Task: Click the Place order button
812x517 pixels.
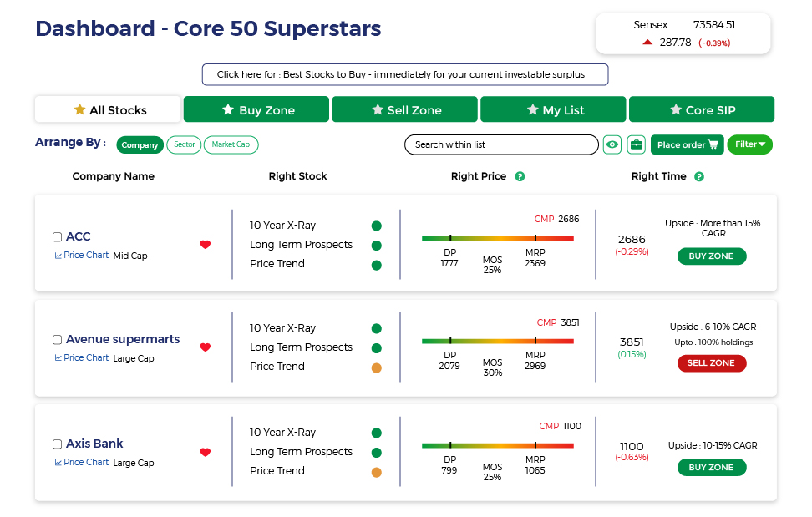Action: coord(687,144)
